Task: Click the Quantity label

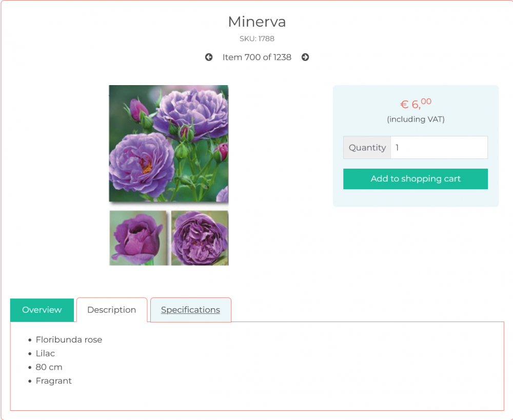Action: point(367,148)
